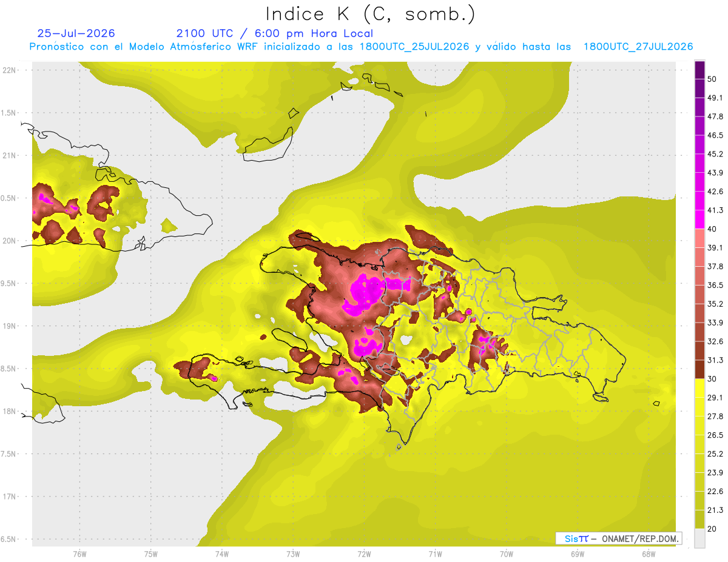This screenshot has height=562, width=728.
Task: Click the "20" value on the color scale
Action: tap(713, 529)
